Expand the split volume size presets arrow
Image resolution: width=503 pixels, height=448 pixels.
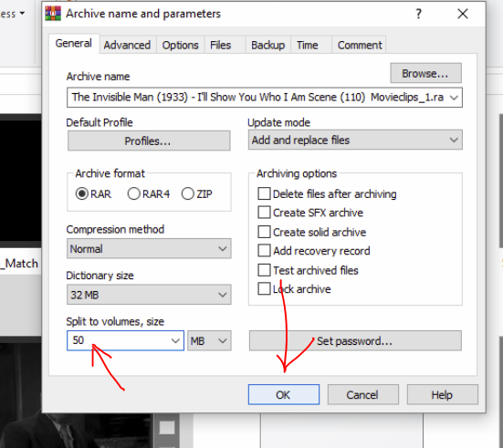coord(175,340)
